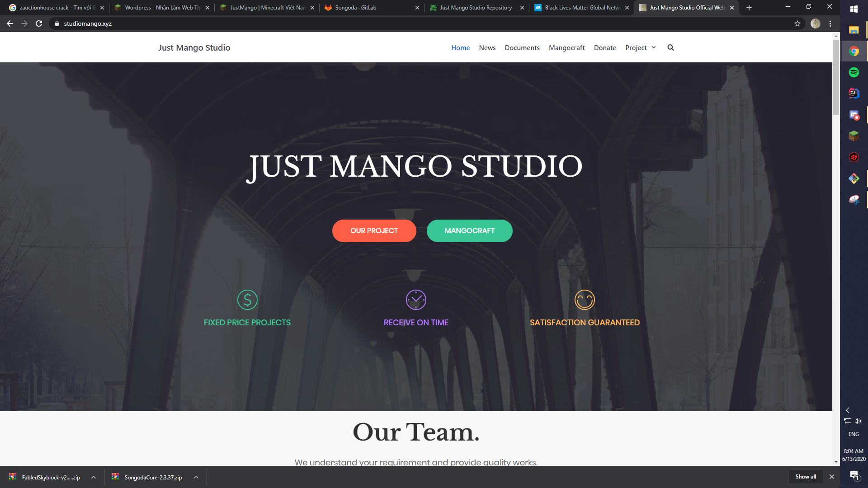868x488 pixels.
Task: Bookmark this page with the star icon
Action: coord(797,23)
